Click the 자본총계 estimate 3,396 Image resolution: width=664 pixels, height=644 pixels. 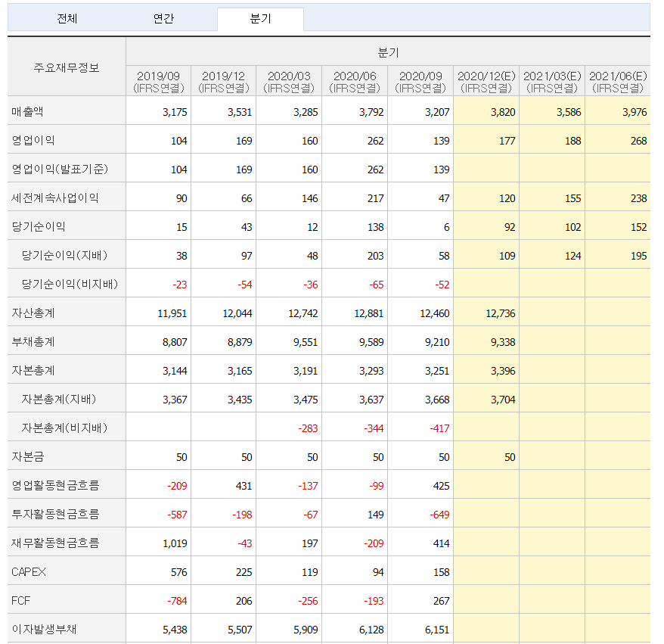[x=503, y=371]
